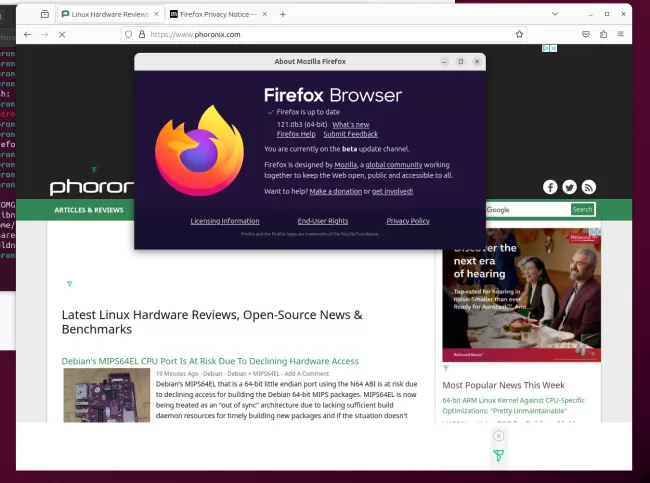This screenshot has height=483, width=650.
Task: Open the 64-bit ARM Linux Kernel popular news link
Action: click(514, 405)
